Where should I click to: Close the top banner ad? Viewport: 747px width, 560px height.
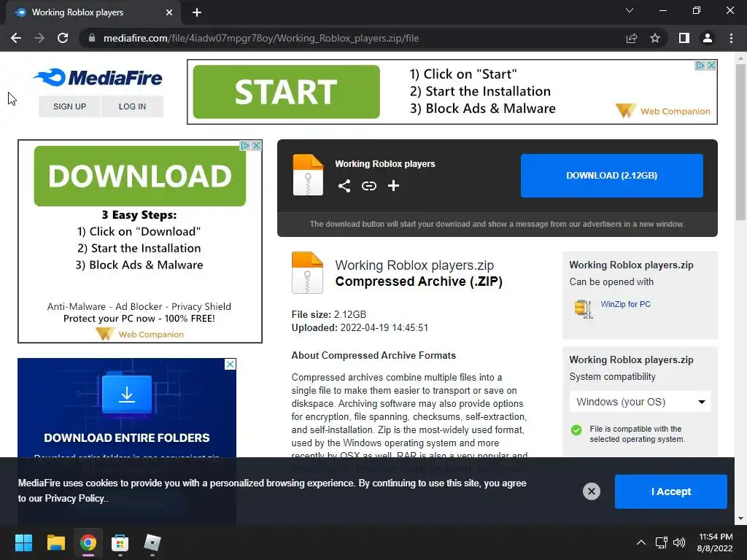[x=711, y=65]
